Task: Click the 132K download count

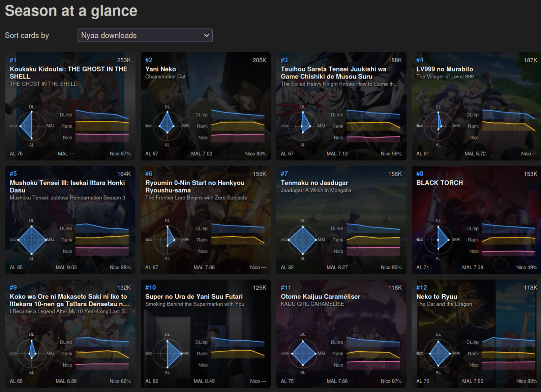Action: tap(124, 288)
